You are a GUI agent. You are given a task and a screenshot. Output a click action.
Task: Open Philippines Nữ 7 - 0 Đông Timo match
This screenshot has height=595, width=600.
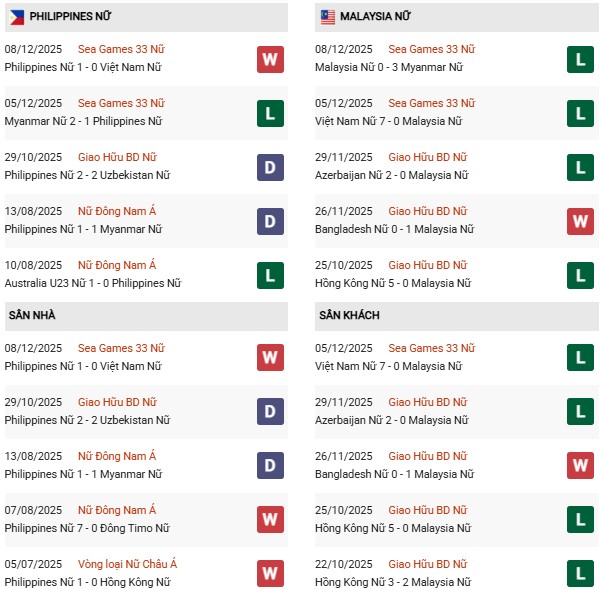click(x=86, y=528)
